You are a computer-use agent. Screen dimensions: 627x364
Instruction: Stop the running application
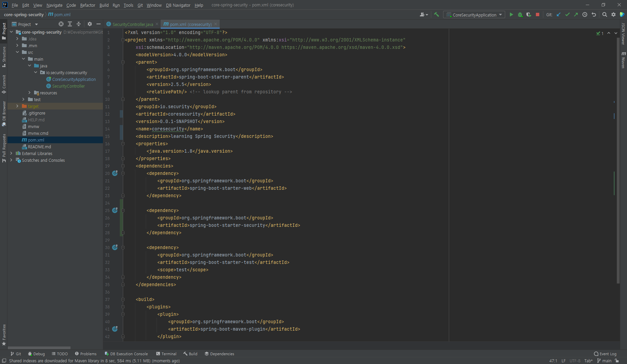tap(538, 14)
